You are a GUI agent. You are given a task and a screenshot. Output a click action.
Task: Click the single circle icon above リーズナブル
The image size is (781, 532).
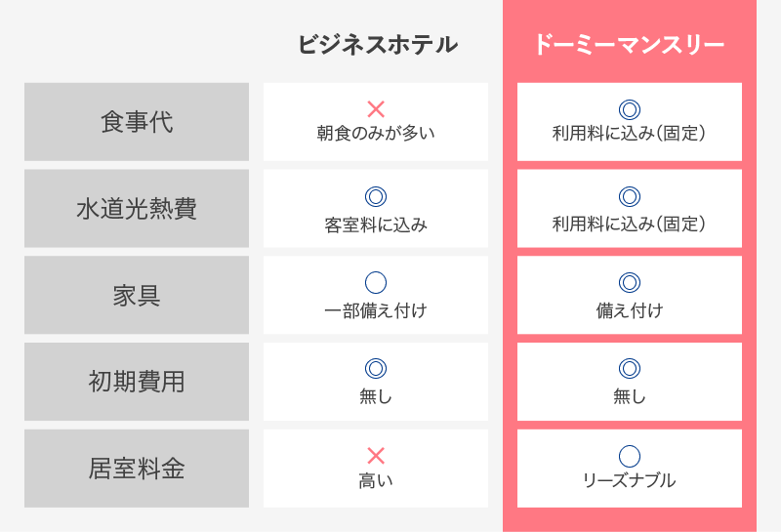(x=629, y=456)
